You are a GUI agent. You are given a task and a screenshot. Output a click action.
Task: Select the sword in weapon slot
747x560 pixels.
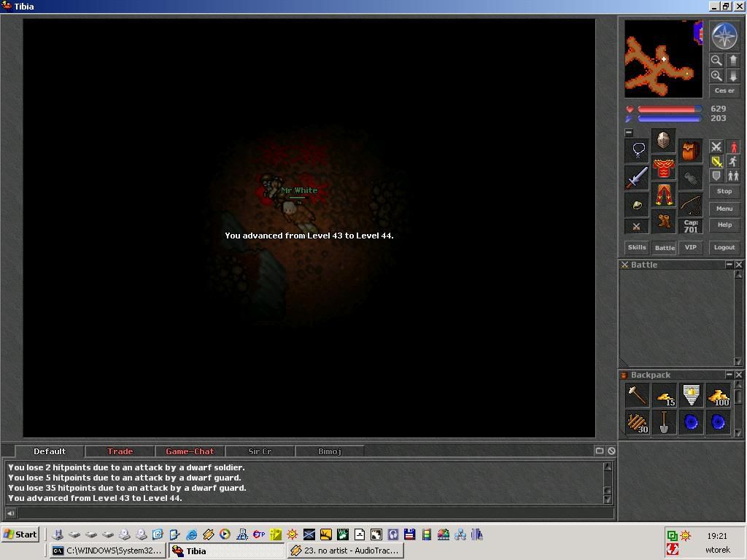[x=637, y=177]
